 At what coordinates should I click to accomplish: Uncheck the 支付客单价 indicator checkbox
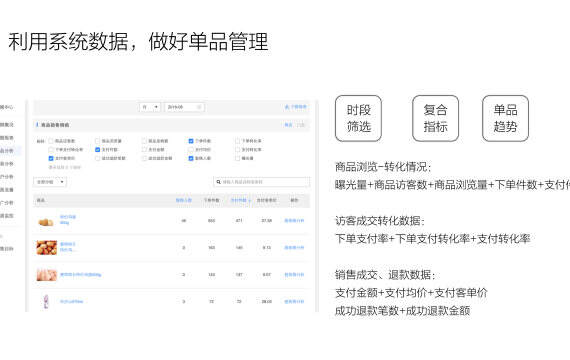coord(51,158)
